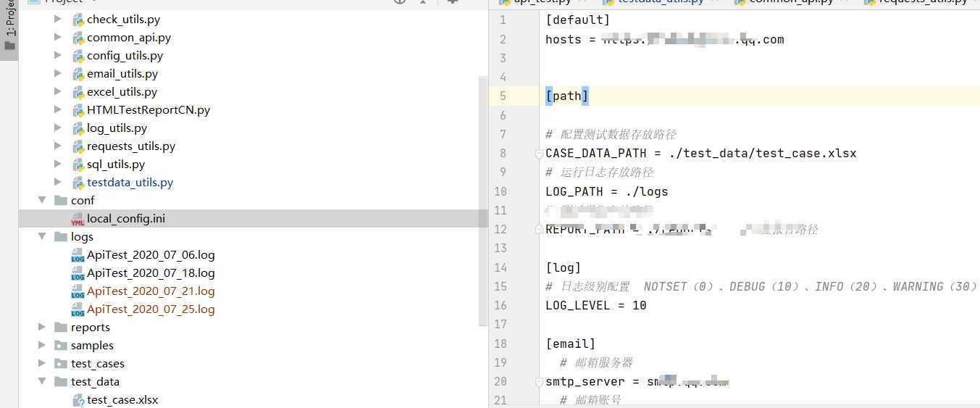Viewport: 980px width, 408px height.
Task: Click the test_data folder icon
Action: pos(61,381)
